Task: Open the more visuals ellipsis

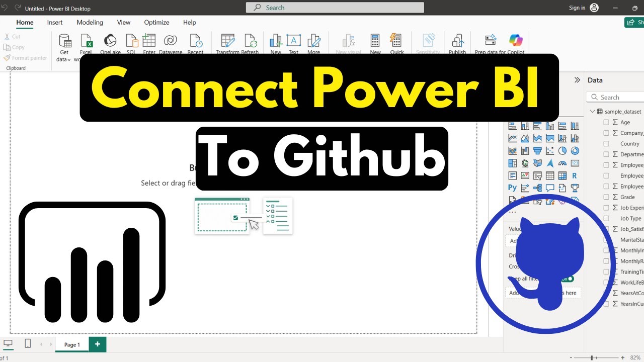Action: pyautogui.click(x=512, y=212)
